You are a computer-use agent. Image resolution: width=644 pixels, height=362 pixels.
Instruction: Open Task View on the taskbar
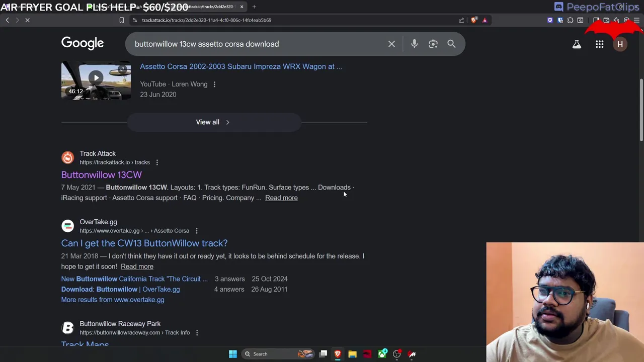pos(324,354)
